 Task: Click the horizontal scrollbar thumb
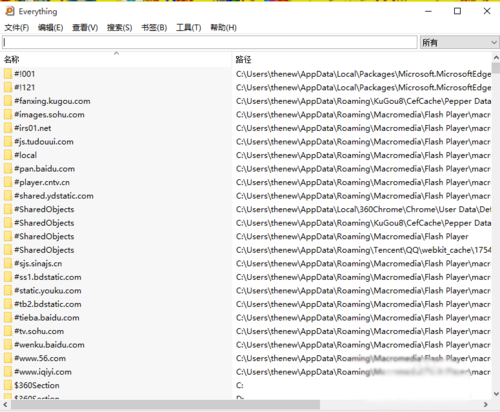tap(165, 405)
